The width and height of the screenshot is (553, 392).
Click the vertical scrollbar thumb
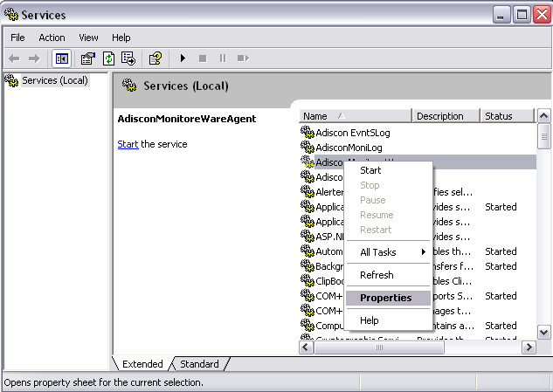tap(544, 136)
